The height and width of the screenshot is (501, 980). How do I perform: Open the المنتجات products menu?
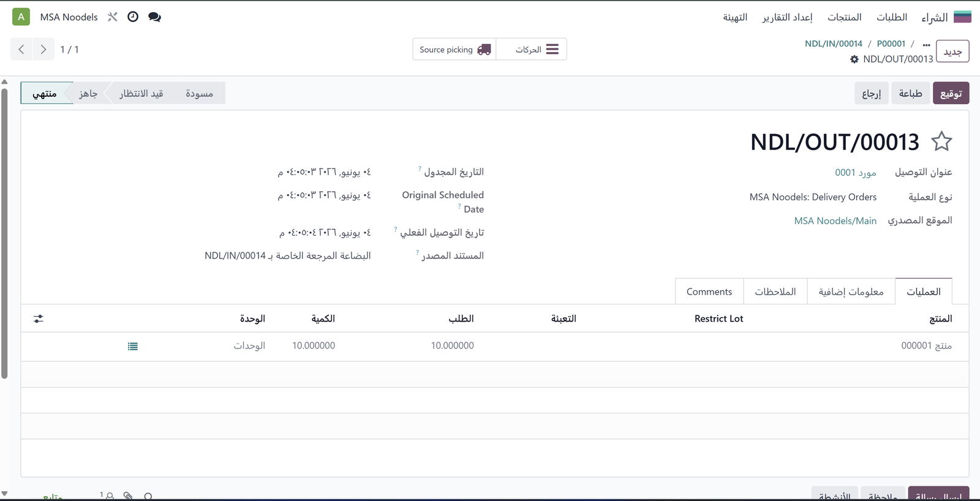tap(844, 17)
